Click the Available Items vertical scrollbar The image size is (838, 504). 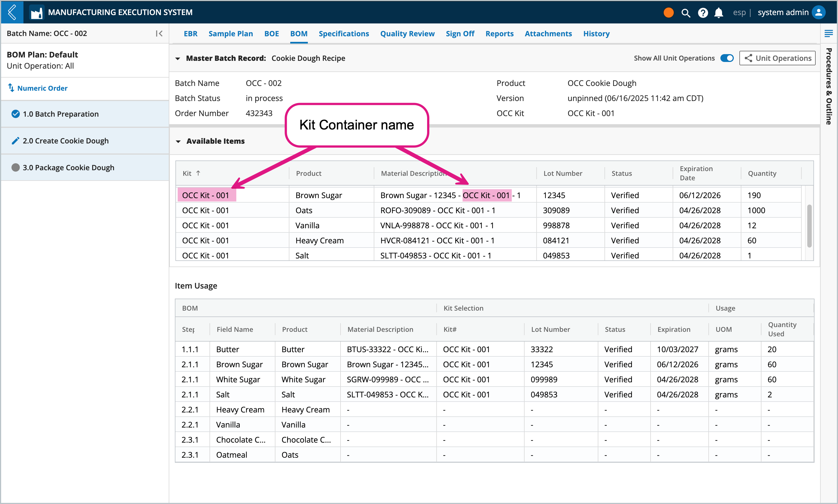tap(809, 226)
